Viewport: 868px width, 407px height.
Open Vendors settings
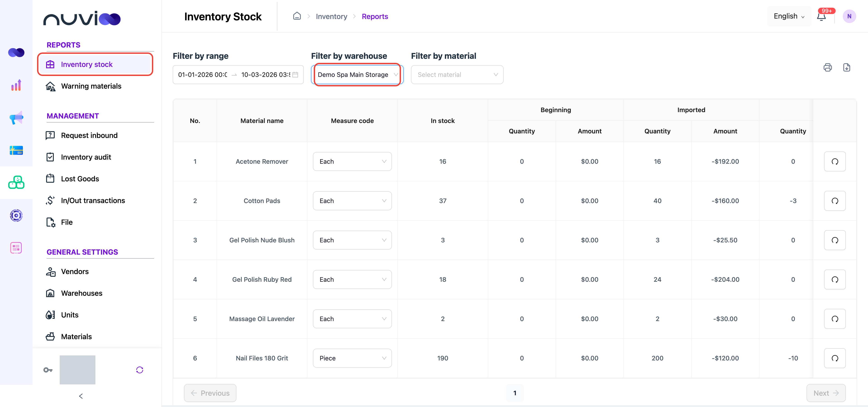(75, 272)
